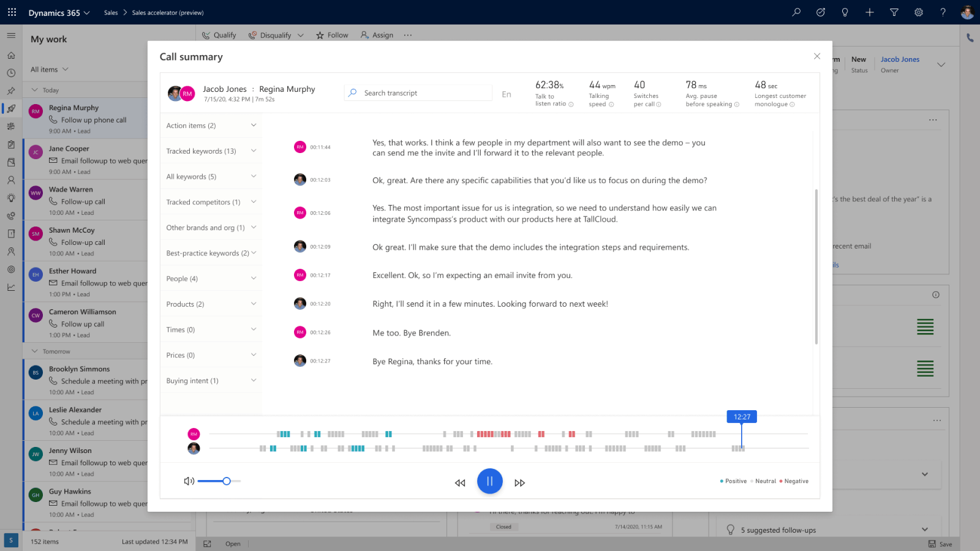Collapse the Tomorrow group in My work

pyautogui.click(x=34, y=351)
